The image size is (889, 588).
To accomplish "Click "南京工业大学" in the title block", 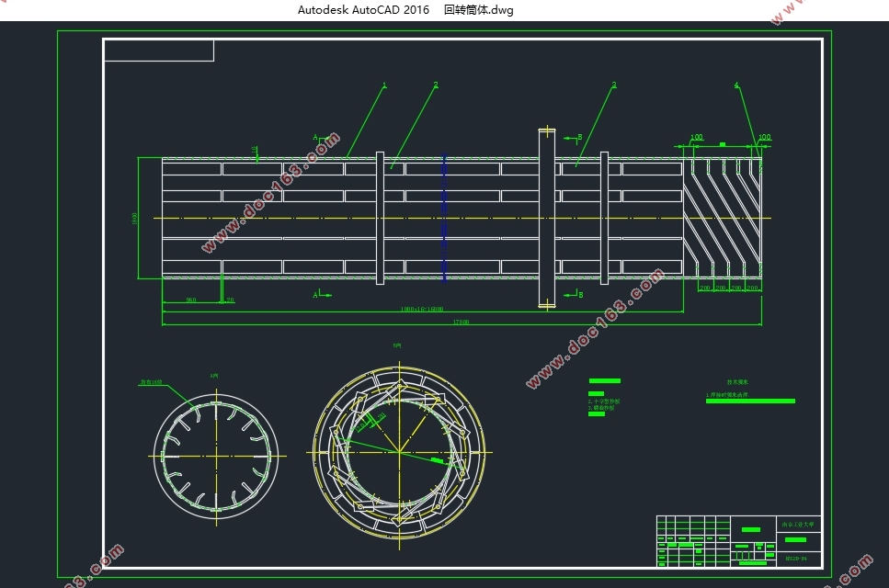I will tap(798, 525).
